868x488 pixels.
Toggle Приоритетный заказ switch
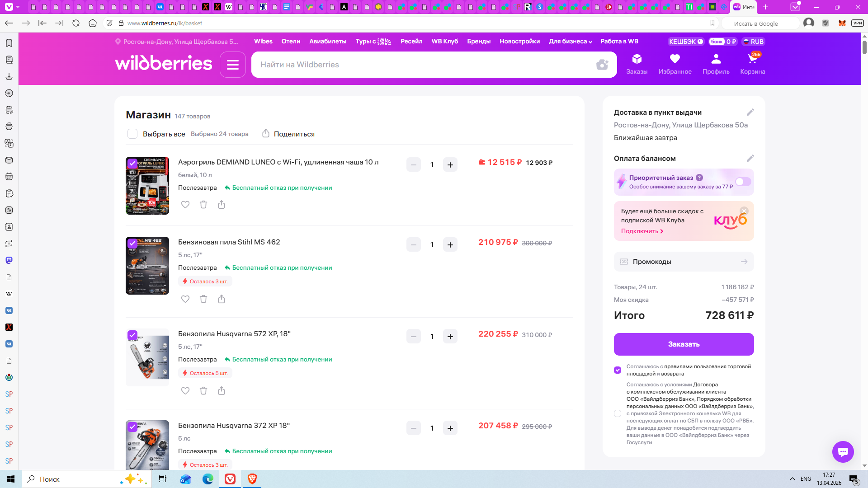point(743,182)
